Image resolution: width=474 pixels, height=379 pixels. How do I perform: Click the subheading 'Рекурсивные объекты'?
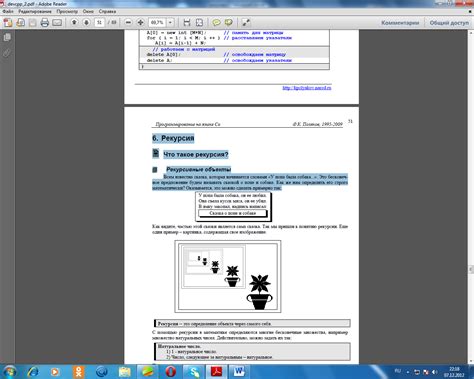click(x=199, y=169)
